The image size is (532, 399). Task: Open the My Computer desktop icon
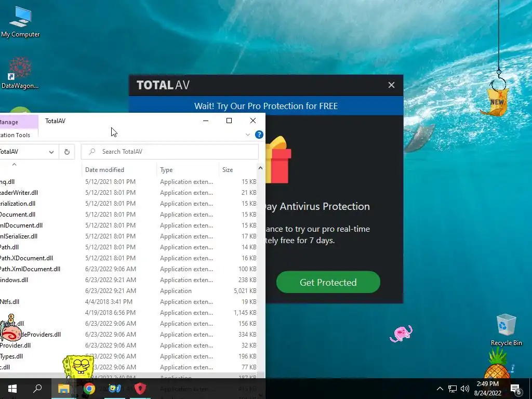point(20,22)
